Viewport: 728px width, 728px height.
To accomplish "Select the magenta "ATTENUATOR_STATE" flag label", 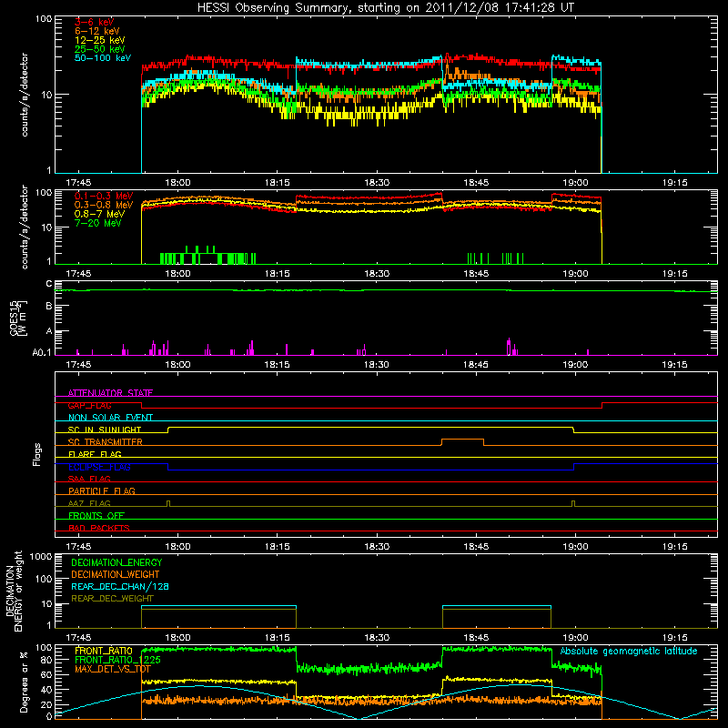I will [110, 393].
